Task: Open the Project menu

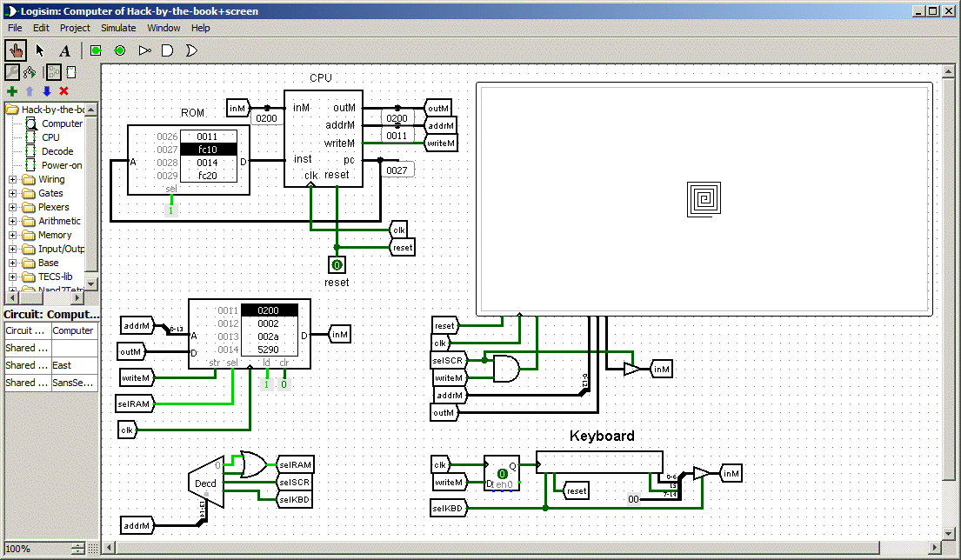Action: click(x=75, y=28)
